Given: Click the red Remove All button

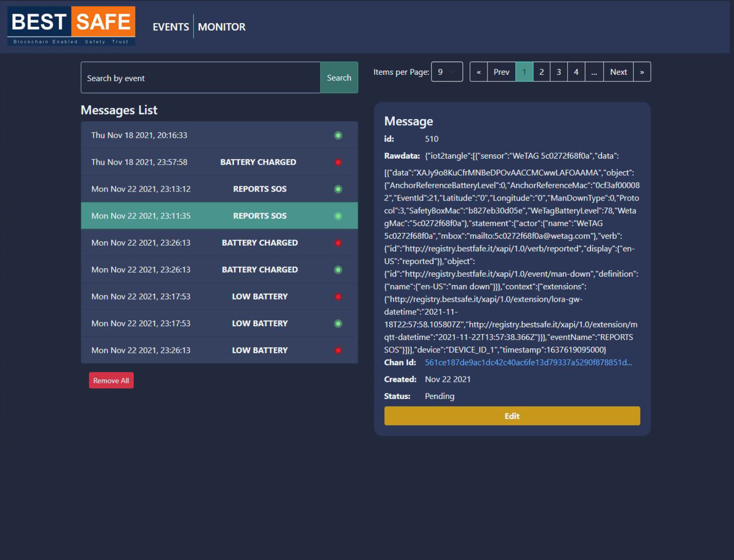Looking at the screenshot, I should point(111,381).
